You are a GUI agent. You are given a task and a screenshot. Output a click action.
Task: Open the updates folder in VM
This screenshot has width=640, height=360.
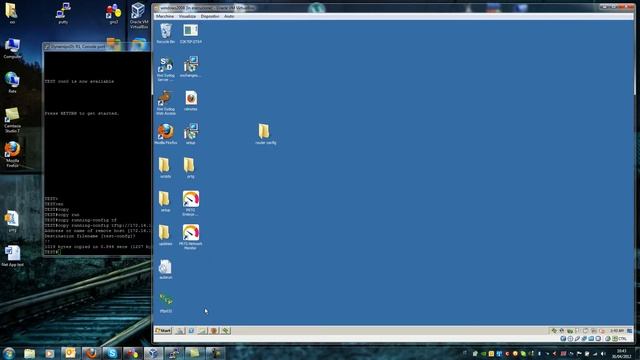click(165, 235)
